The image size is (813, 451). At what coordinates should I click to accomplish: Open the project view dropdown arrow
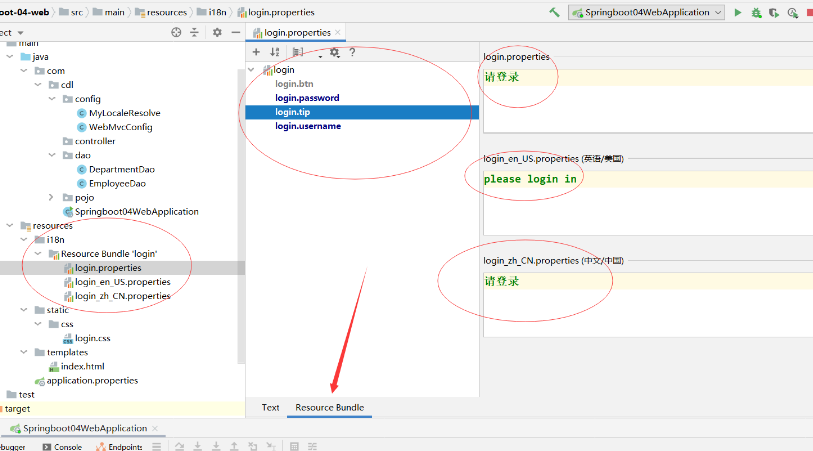point(21,33)
